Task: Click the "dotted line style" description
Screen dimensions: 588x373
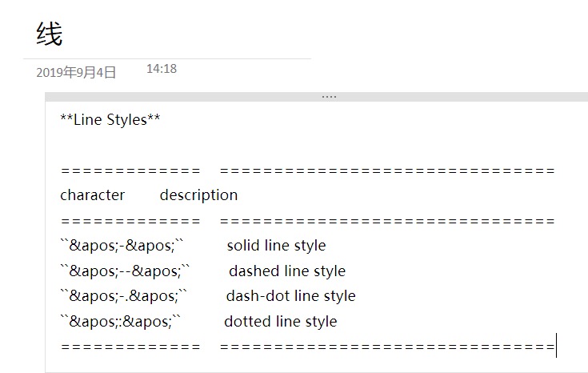Action: pos(280,322)
